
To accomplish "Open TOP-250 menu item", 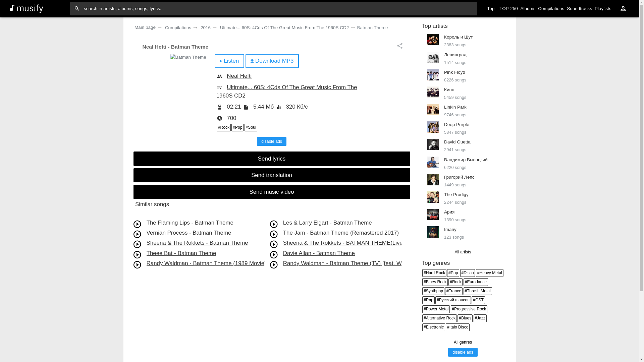I will [x=508, y=9].
